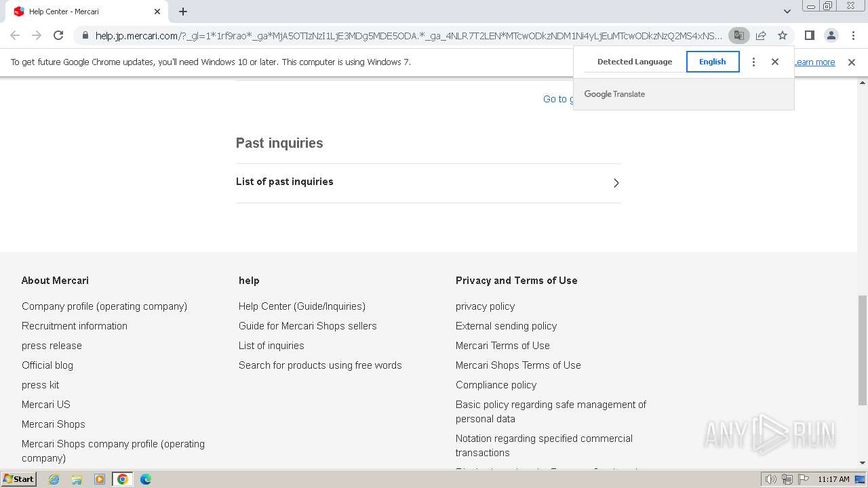This screenshot has width=868, height=488.
Task: Click the network tray icon
Action: (787, 479)
